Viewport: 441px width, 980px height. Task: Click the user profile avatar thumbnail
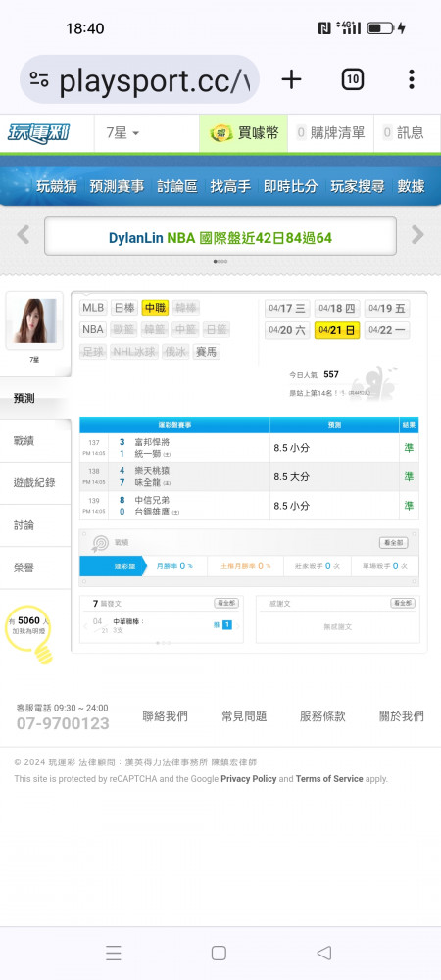point(34,320)
